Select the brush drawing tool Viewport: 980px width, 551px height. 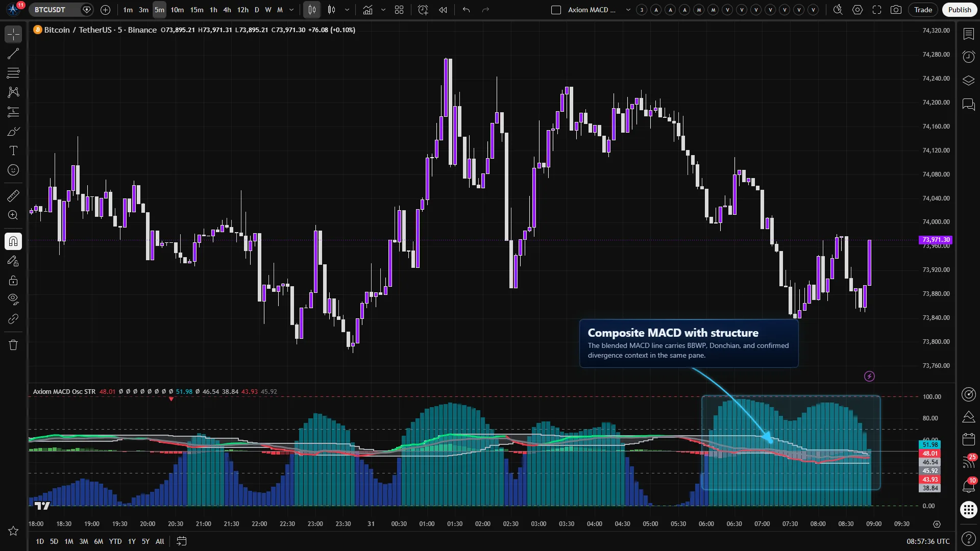(13, 132)
